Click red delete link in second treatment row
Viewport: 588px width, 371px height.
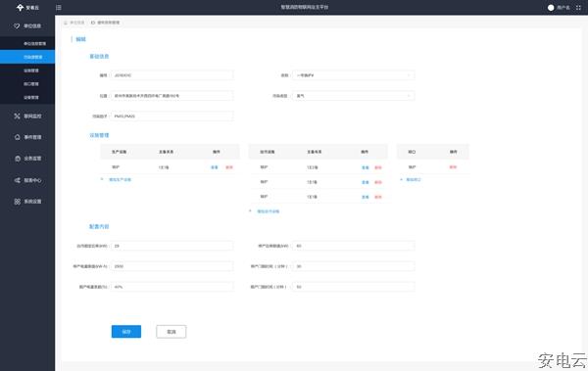point(378,182)
